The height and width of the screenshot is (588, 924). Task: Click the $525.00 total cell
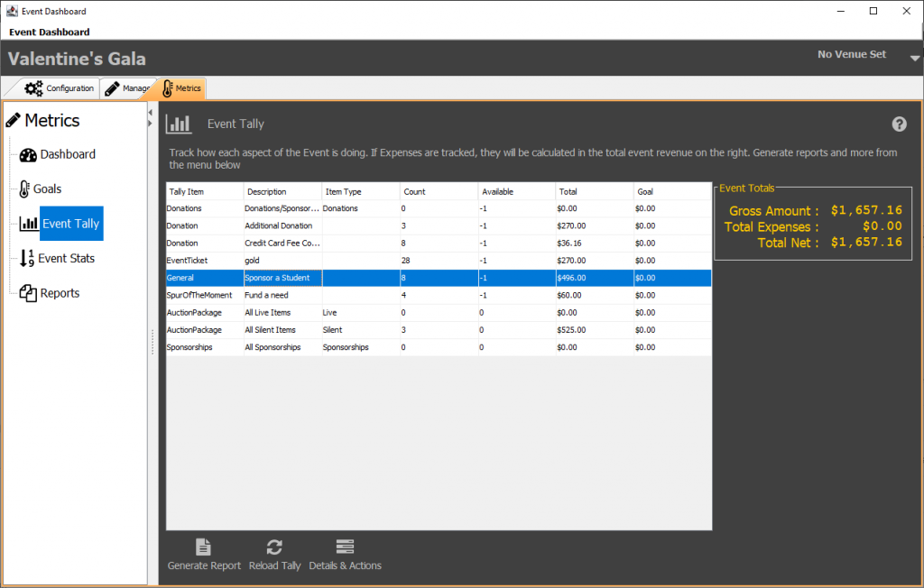coord(595,330)
